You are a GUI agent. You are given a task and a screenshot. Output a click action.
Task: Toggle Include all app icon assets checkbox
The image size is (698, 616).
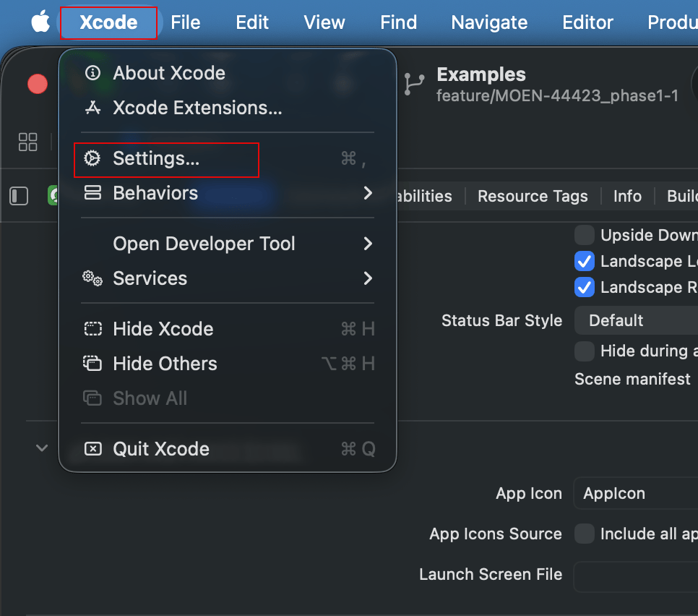pyautogui.click(x=585, y=534)
